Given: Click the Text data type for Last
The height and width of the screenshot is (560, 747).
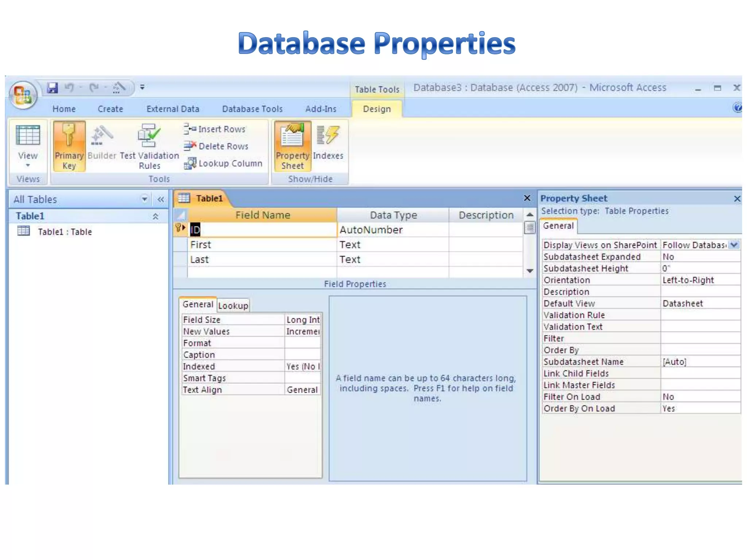Looking at the screenshot, I should [393, 260].
